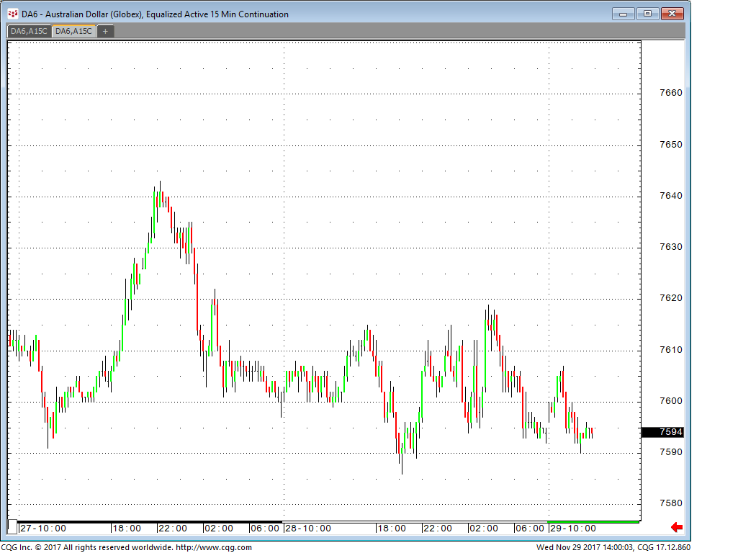Viewport: 756px width, 553px height.
Task: Click the 02:00 label before 28-10:00
Action: point(219,529)
